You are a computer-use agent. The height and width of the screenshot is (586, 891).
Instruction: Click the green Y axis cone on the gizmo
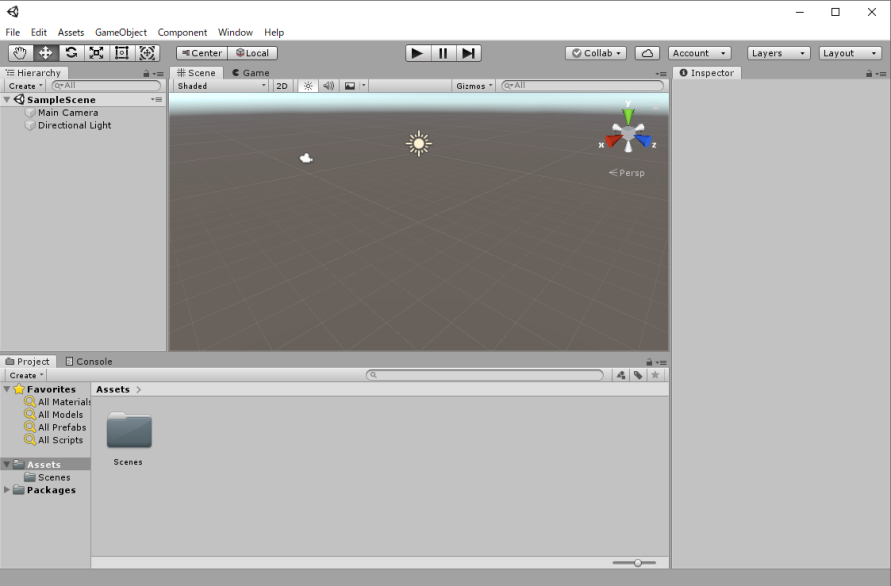tap(628, 117)
